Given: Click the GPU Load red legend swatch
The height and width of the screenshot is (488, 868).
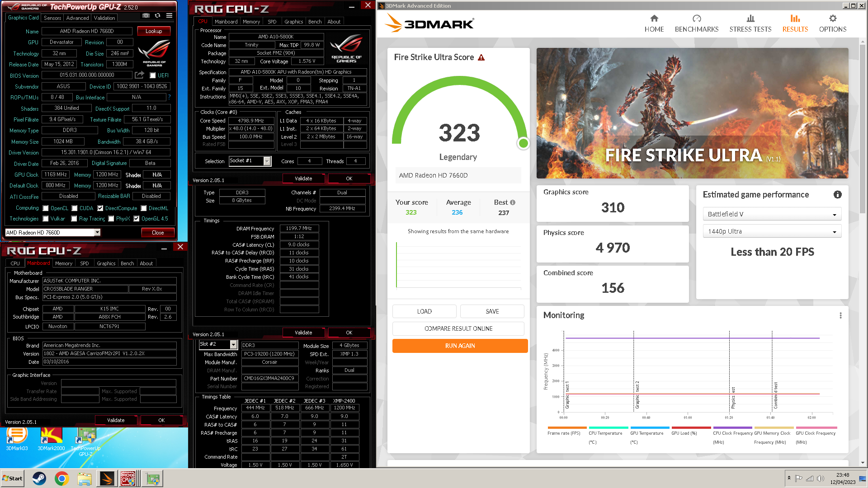Looking at the screenshot, I should [691, 427].
